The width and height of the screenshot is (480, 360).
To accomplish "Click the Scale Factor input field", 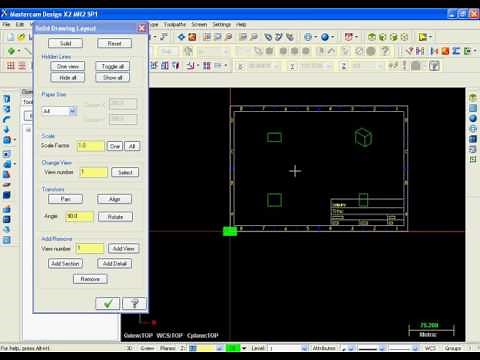I will [x=91, y=146].
